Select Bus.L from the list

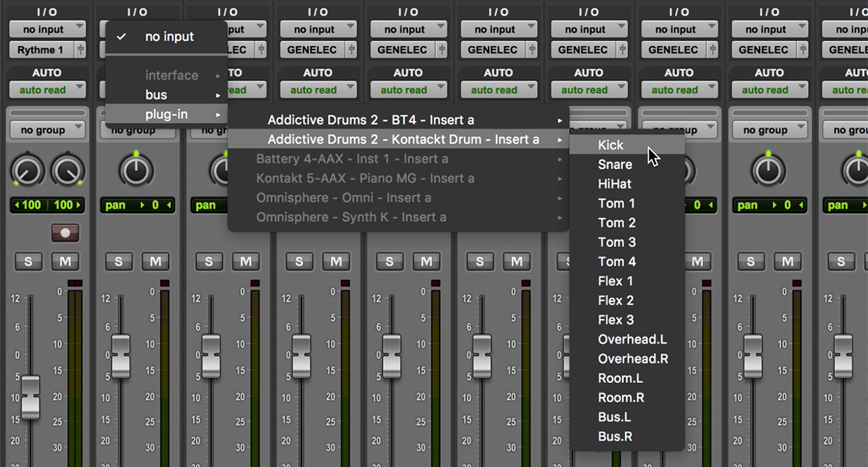(627, 416)
